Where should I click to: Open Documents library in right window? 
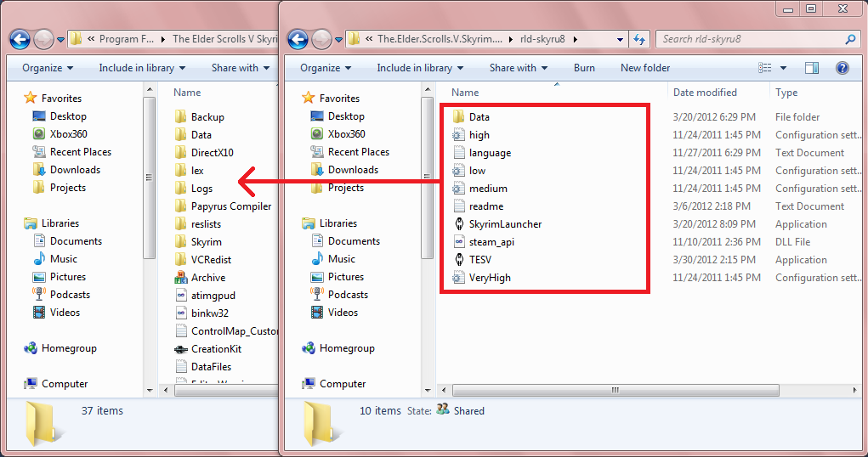[354, 241]
